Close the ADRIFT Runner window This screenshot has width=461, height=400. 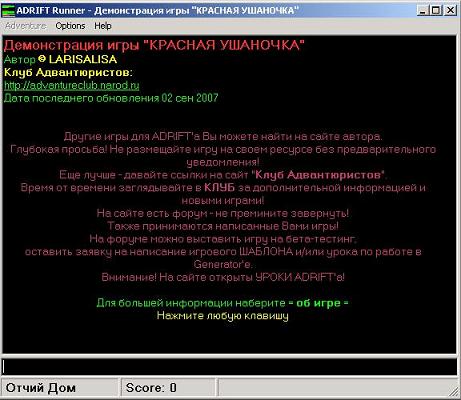click(450, 10)
